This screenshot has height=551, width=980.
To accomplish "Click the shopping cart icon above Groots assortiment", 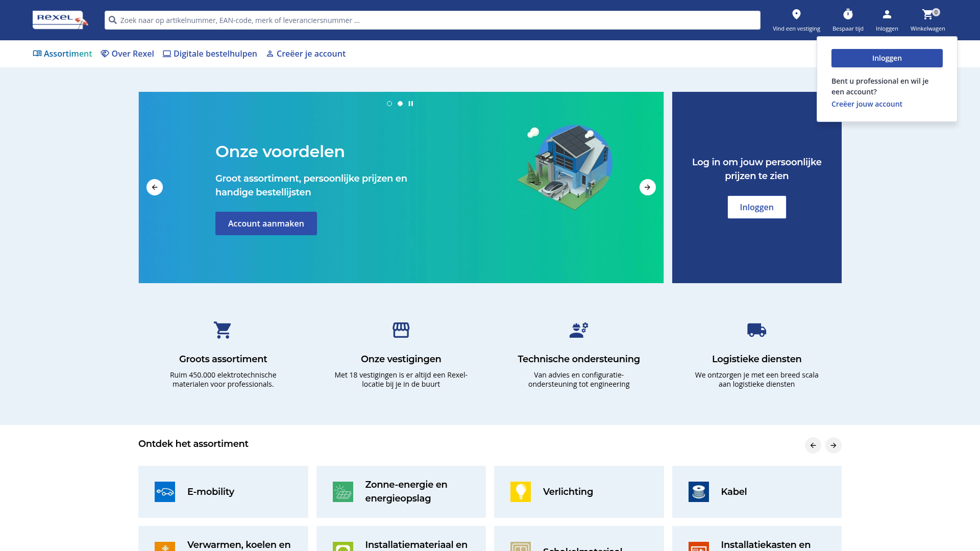I will (223, 330).
